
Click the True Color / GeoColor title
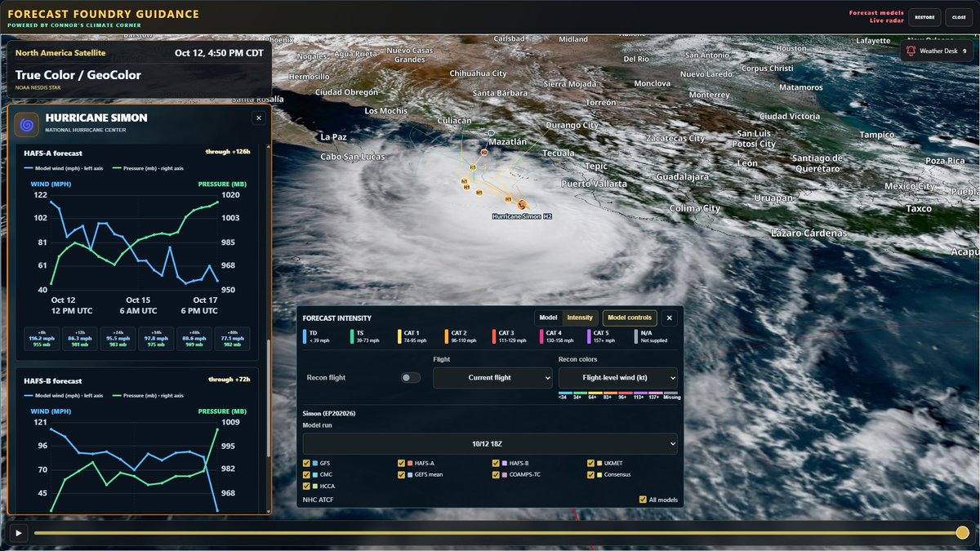click(x=78, y=75)
